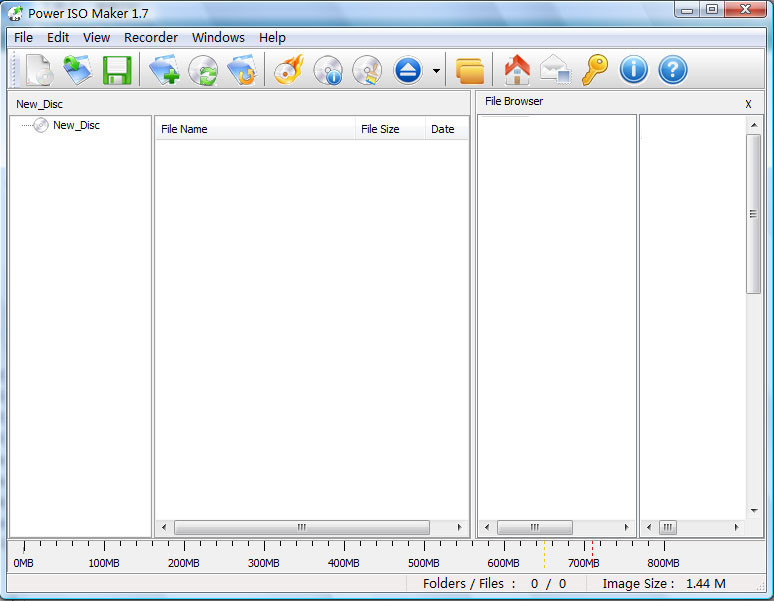Image resolution: width=774 pixels, height=601 pixels.
Task: Click the New image toolbar icon
Action: click(39, 70)
